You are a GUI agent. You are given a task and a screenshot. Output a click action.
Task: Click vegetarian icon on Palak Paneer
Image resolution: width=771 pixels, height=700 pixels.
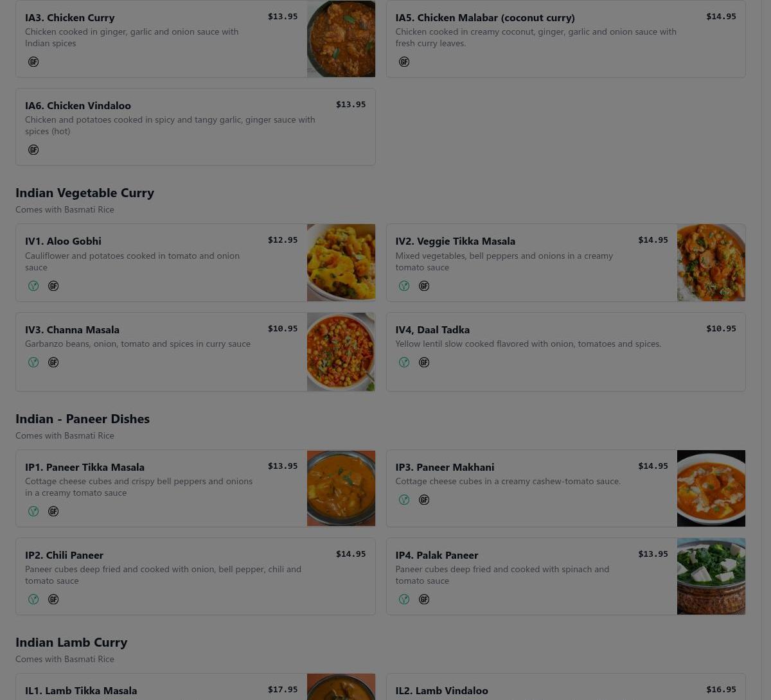coord(404,599)
